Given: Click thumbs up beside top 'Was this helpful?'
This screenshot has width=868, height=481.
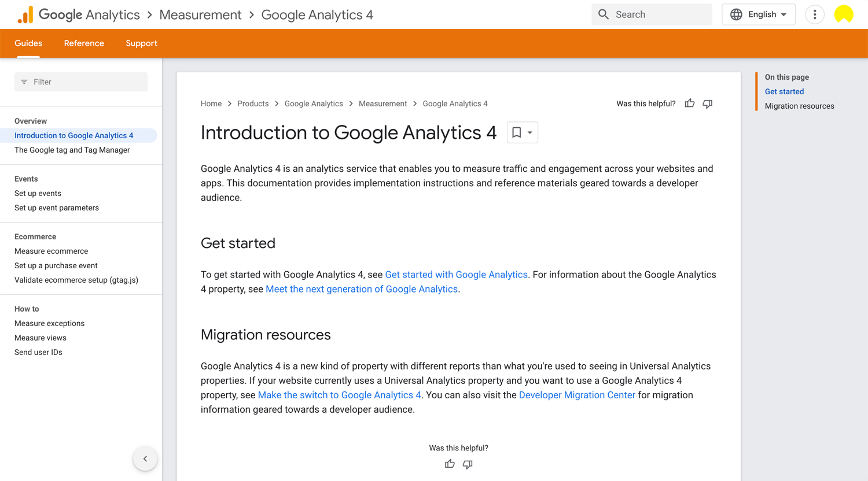Looking at the screenshot, I should pos(690,103).
